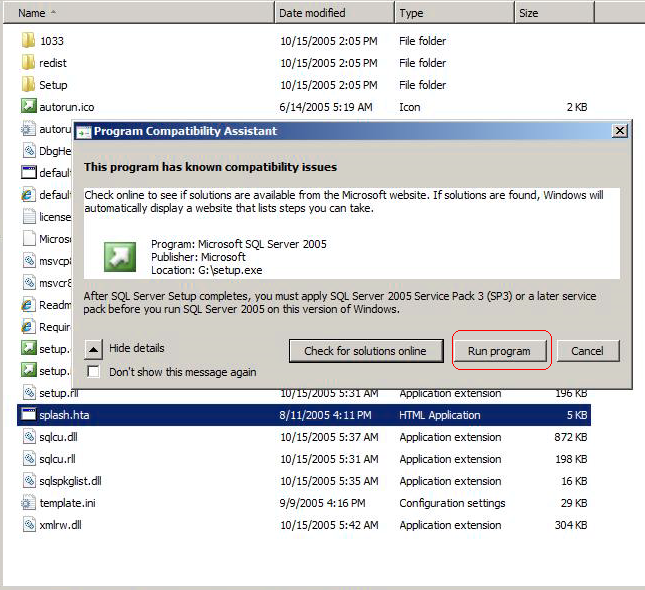The image size is (645, 590).
Task: Select the template.ini file icon
Action: click(x=28, y=503)
